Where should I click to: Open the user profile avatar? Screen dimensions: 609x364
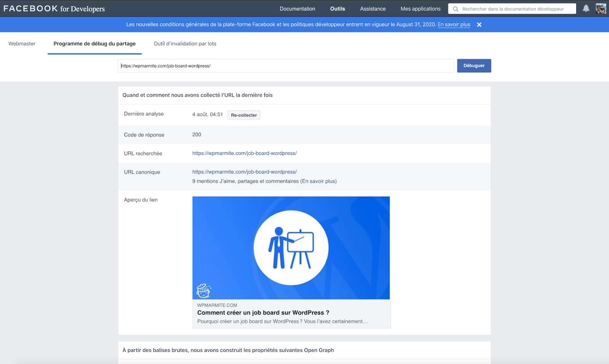point(601,8)
